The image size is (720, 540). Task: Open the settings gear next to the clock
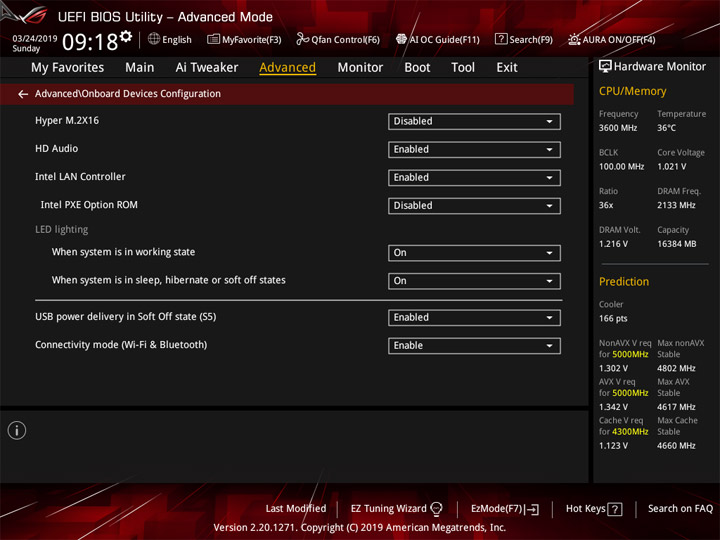point(126,36)
